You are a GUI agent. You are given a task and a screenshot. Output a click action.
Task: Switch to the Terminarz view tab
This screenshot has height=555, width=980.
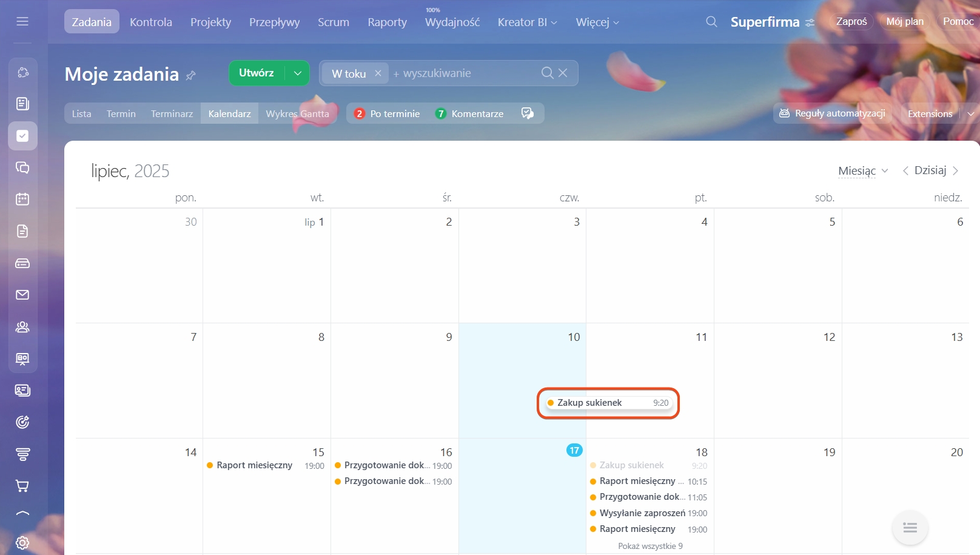[172, 113]
